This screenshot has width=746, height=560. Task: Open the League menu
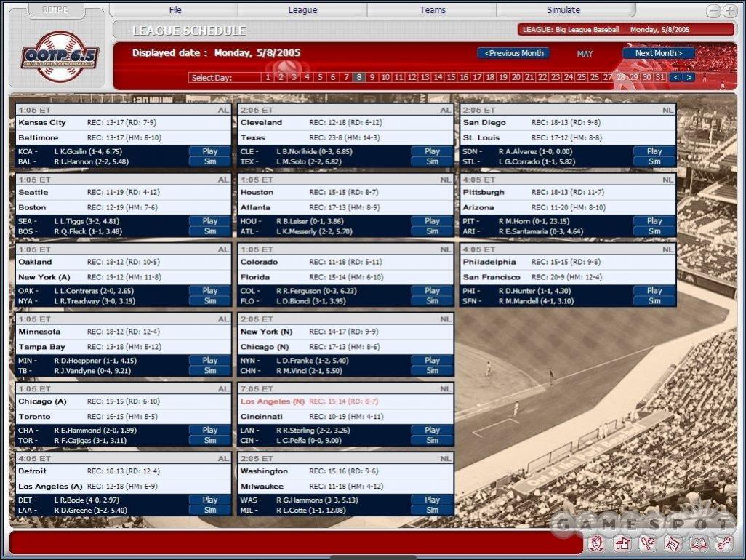[302, 10]
